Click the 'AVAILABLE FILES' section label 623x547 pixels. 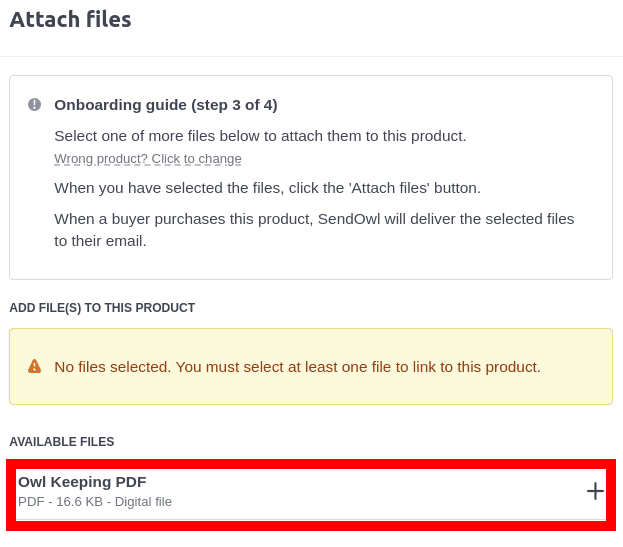click(x=62, y=442)
